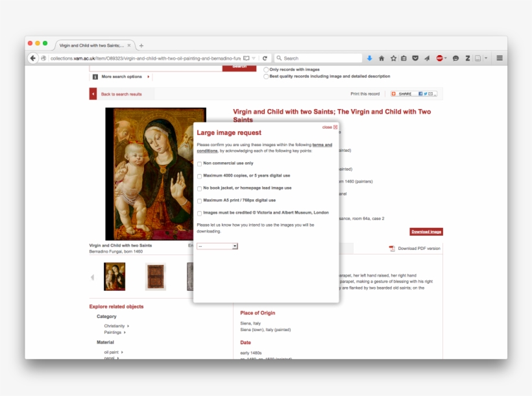The height and width of the screenshot is (396, 532).
Task: Open the dropdown arrow next to save-page icon
Action: [486, 58]
